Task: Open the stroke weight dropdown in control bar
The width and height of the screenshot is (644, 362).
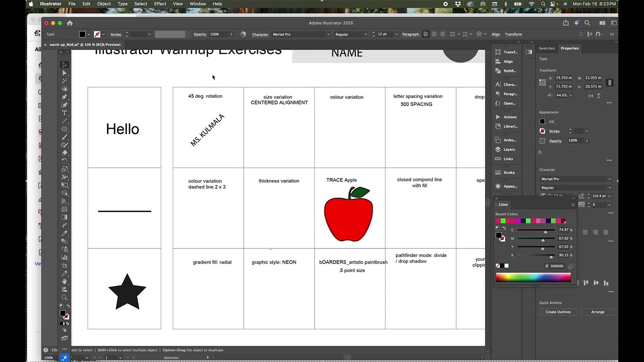Action: click(x=149, y=34)
